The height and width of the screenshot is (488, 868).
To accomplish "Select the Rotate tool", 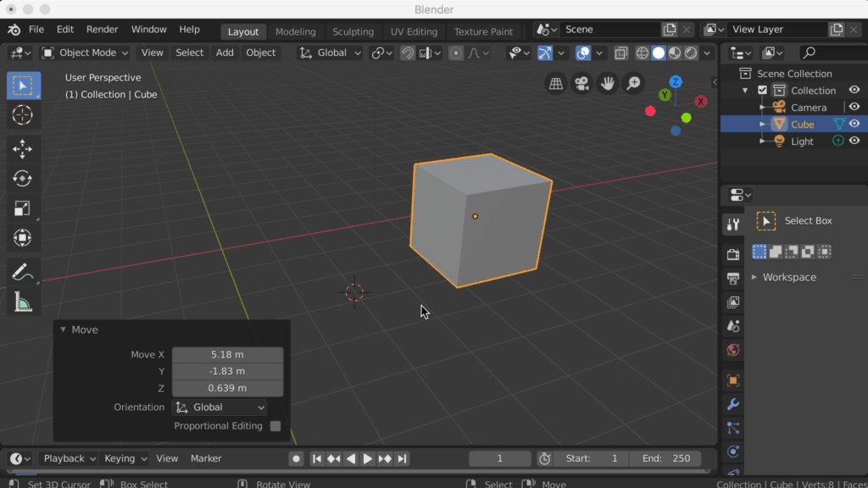I will [x=23, y=179].
